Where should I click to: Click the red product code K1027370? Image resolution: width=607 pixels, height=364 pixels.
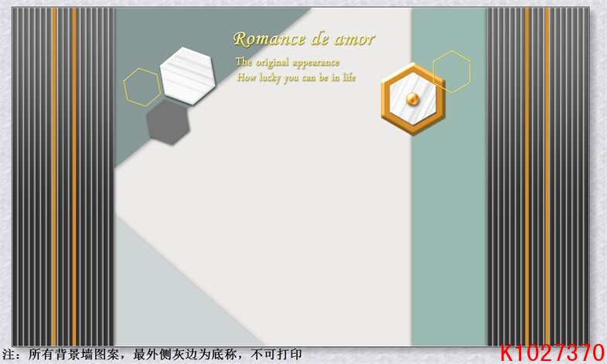[552, 352]
